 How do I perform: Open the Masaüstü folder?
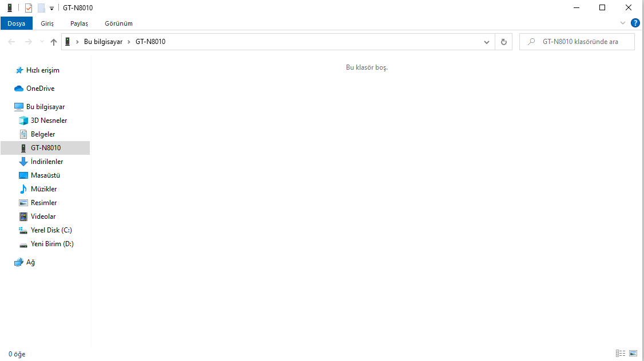tap(45, 175)
